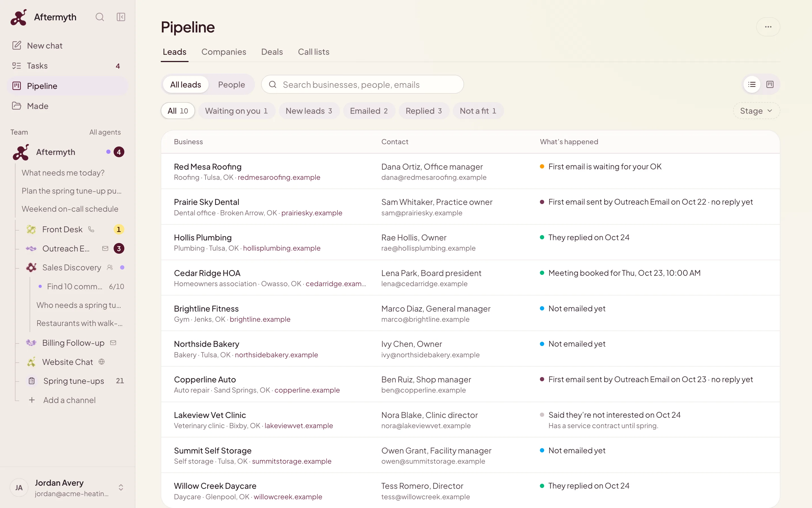Switch to board view icon

pos(770,84)
